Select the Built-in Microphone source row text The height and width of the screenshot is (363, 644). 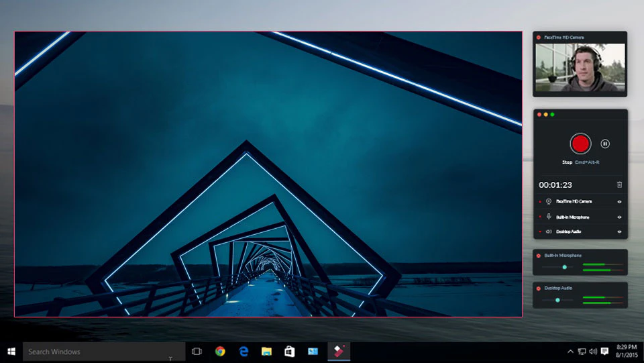click(x=572, y=217)
